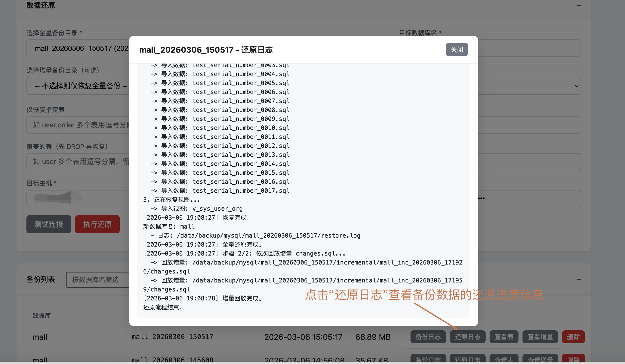Click the ellipsis next to 目标主机 field
The height and width of the screenshot is (364, 625).
click(x=481, y=198)
